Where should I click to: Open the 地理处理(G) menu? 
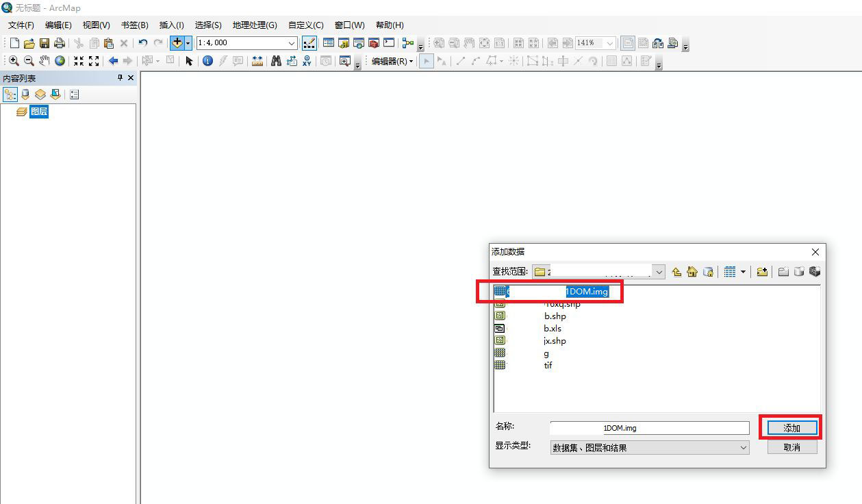tap(255, 25)
